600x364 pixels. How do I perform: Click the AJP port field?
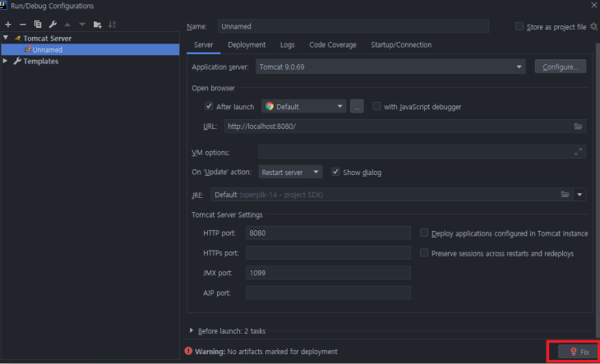(x=328, y=293)
